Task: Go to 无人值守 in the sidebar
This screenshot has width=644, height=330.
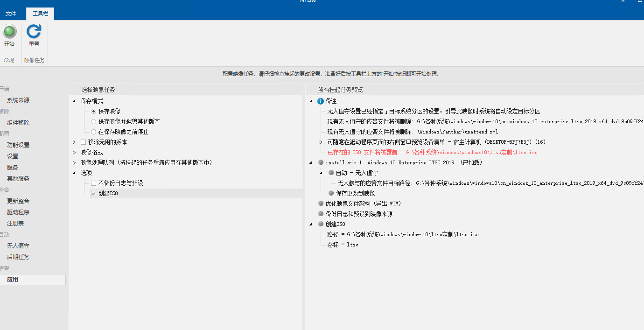Action: point(18,246)
